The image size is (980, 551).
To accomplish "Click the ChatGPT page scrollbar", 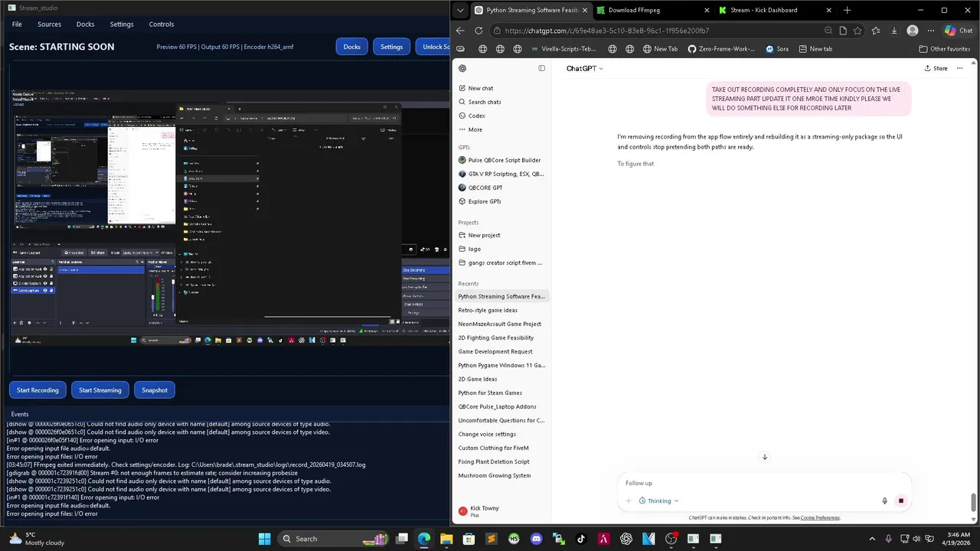I will (x=974, y=502).
